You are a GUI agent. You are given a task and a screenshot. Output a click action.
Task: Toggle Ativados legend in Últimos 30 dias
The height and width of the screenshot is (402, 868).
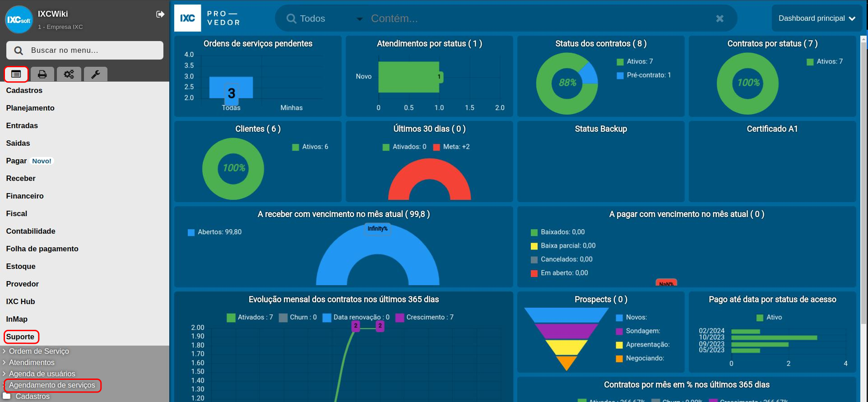tap(404, 147)
